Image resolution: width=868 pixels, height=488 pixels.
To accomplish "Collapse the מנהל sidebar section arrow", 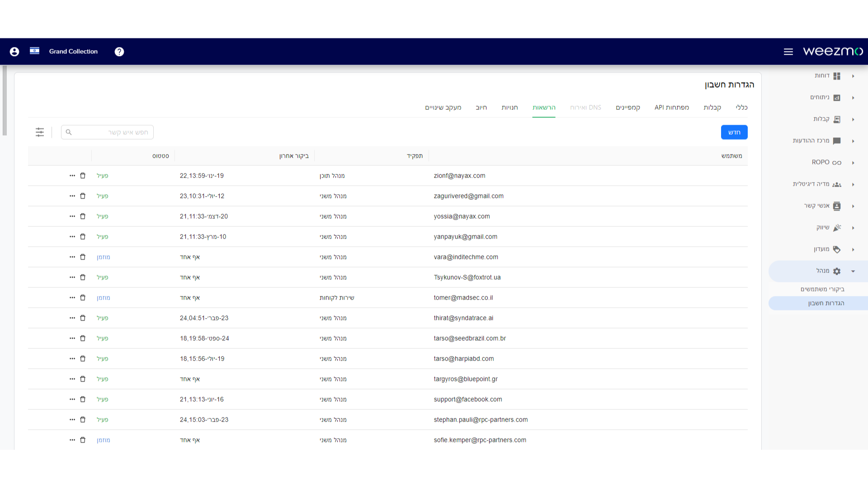I will click(853, 271).
